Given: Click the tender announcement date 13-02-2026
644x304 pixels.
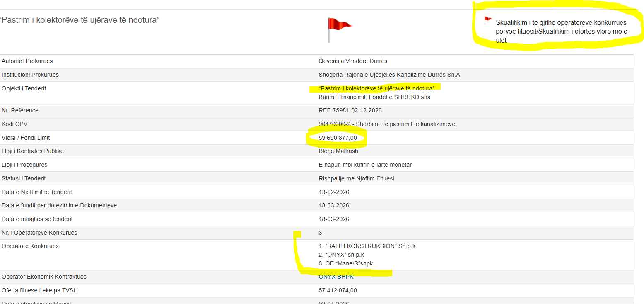Looking at the screenshot, I should [x=334, y=192].
